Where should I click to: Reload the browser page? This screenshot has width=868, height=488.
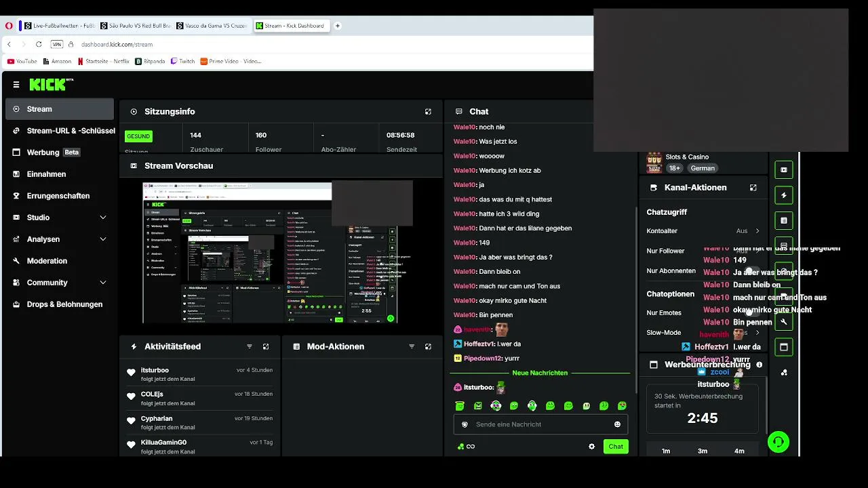click(39, 44)
